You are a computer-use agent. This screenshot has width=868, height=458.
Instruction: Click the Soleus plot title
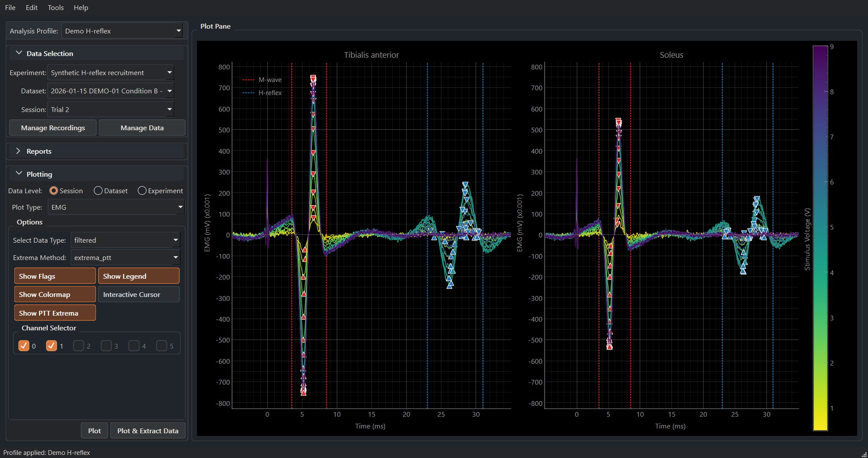coord(671,55)
